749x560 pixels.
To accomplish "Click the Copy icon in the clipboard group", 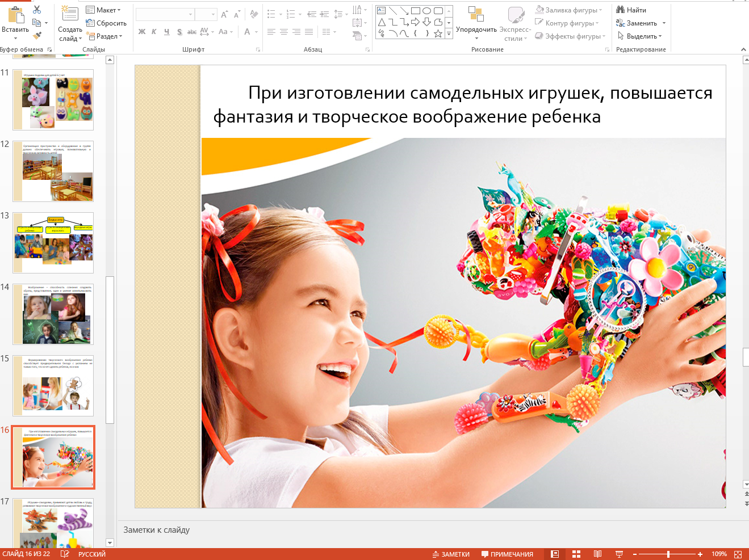I will click(x=37, y=23).
